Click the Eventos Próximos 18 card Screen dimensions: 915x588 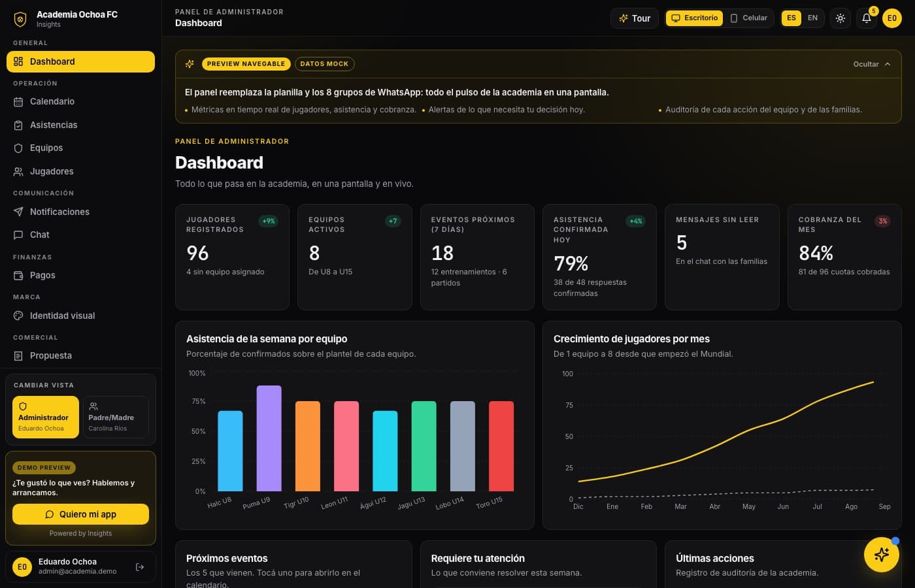[x=477, y=257]
